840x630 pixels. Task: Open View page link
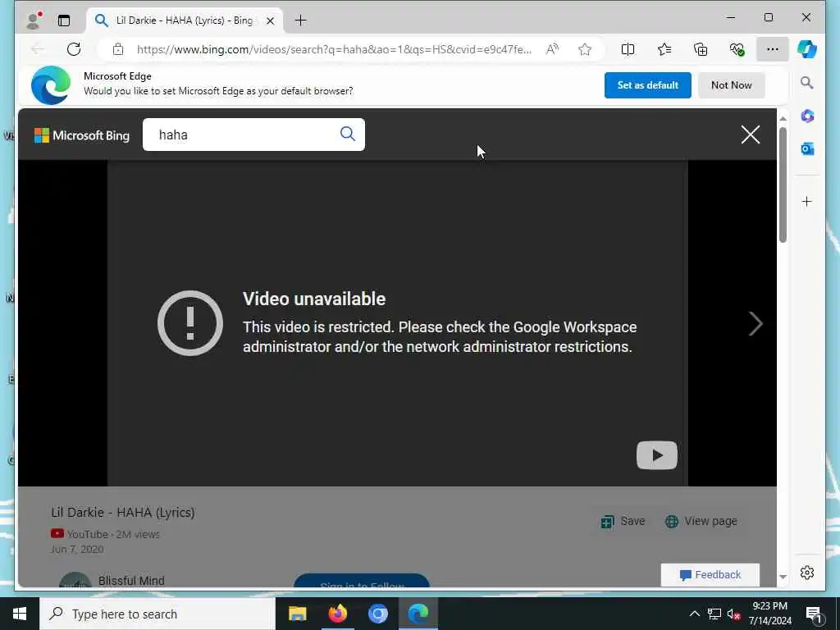click(701, 521)
